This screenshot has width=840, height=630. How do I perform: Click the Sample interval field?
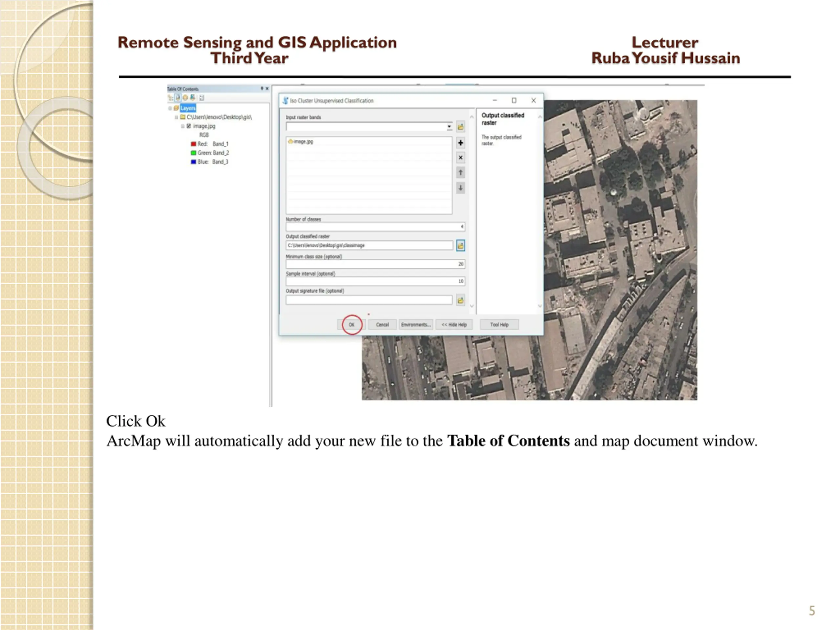coord(375,282)
